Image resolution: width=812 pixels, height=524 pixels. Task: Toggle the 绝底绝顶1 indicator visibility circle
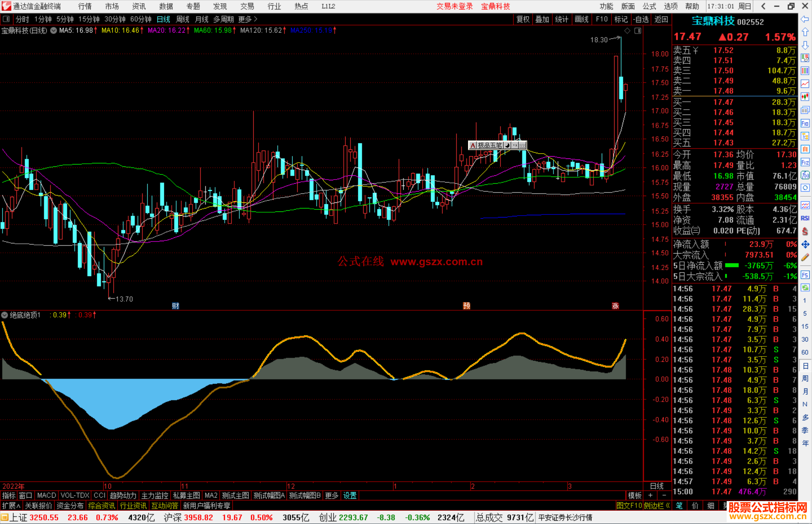(x=5, y=315)
